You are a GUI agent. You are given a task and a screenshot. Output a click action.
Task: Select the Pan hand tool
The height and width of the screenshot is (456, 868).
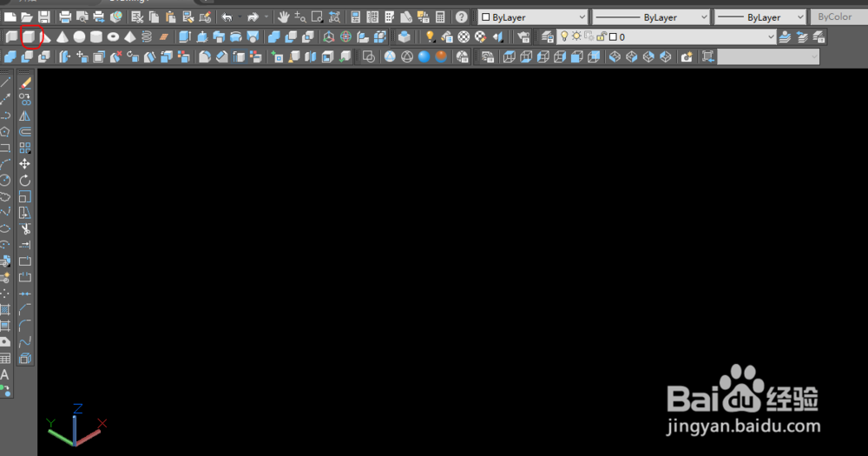pyautogui.click(x=284, y=17)
